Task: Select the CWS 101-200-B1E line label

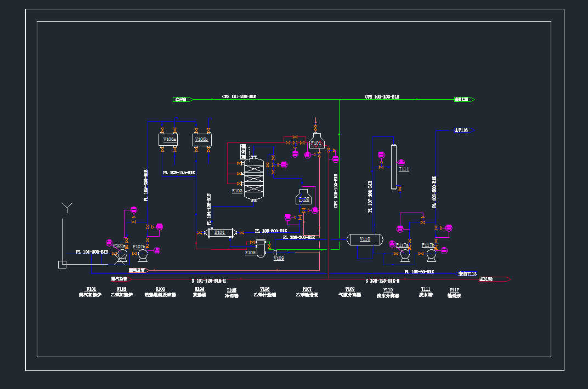Action: coord(239,96)
